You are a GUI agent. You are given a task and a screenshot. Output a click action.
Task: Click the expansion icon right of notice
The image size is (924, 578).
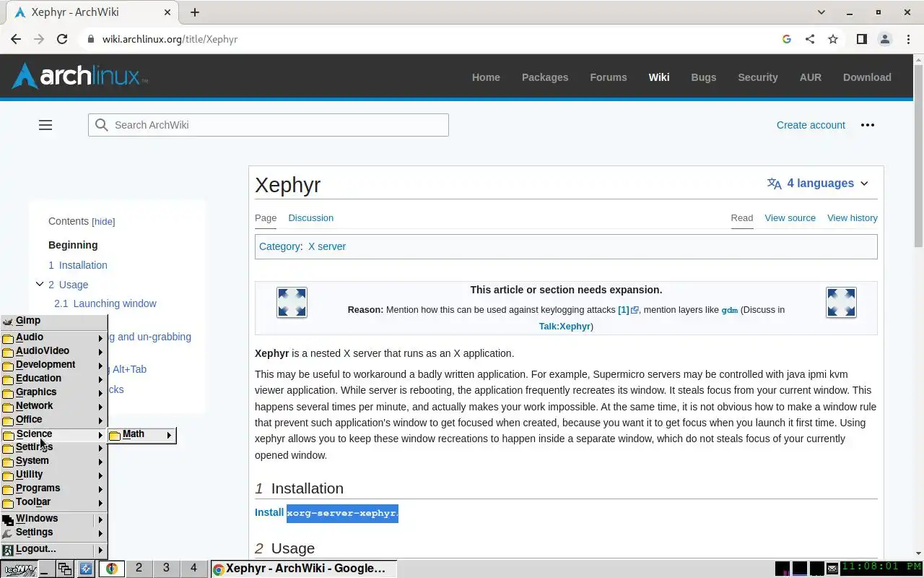click(841, 302)
